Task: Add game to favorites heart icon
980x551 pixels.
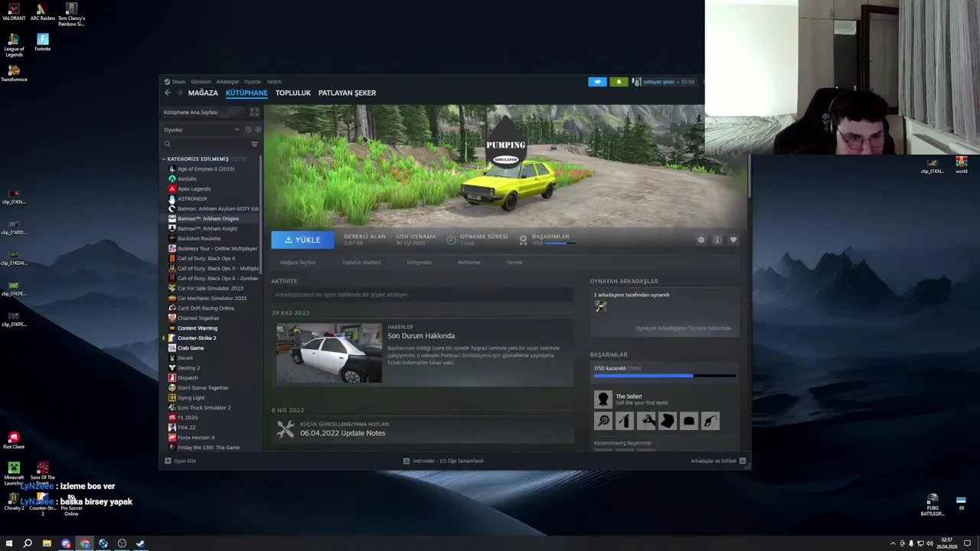Action: tap(733, 240)
